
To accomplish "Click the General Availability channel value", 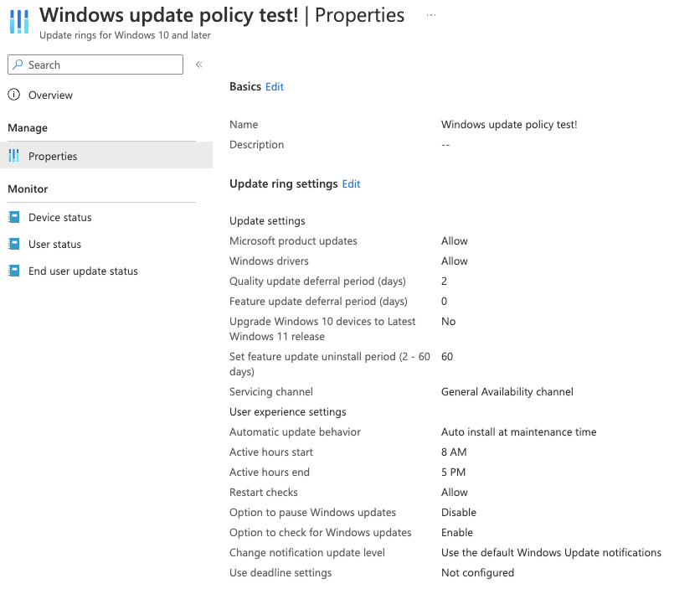I will click(x=507, y=392).
